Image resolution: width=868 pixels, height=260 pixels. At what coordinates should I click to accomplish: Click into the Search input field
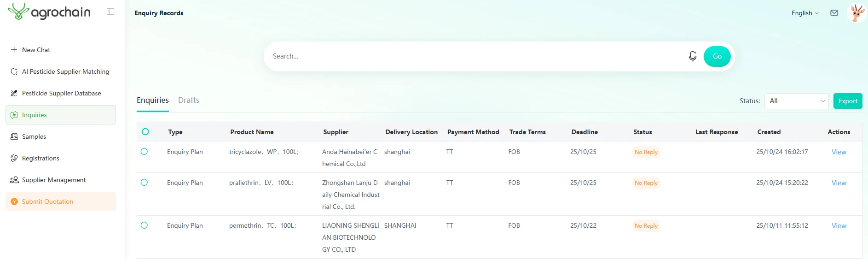[x=474, y=56]
